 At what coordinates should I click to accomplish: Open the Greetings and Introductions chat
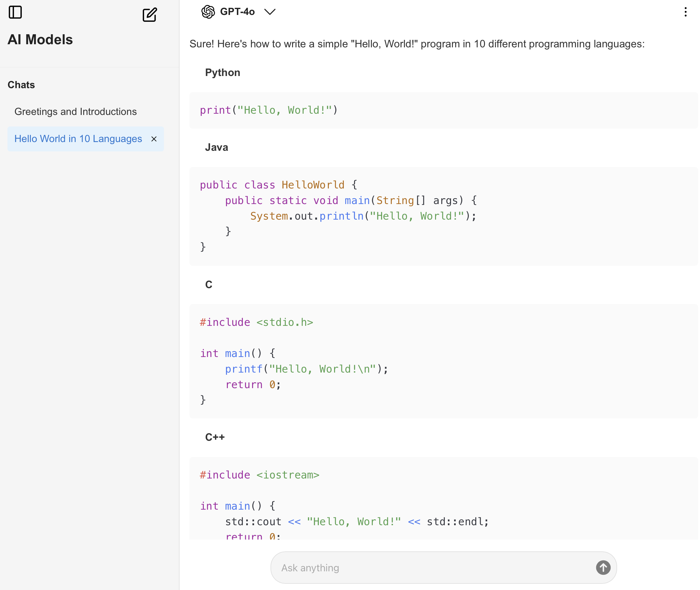[x=75, y=112]
